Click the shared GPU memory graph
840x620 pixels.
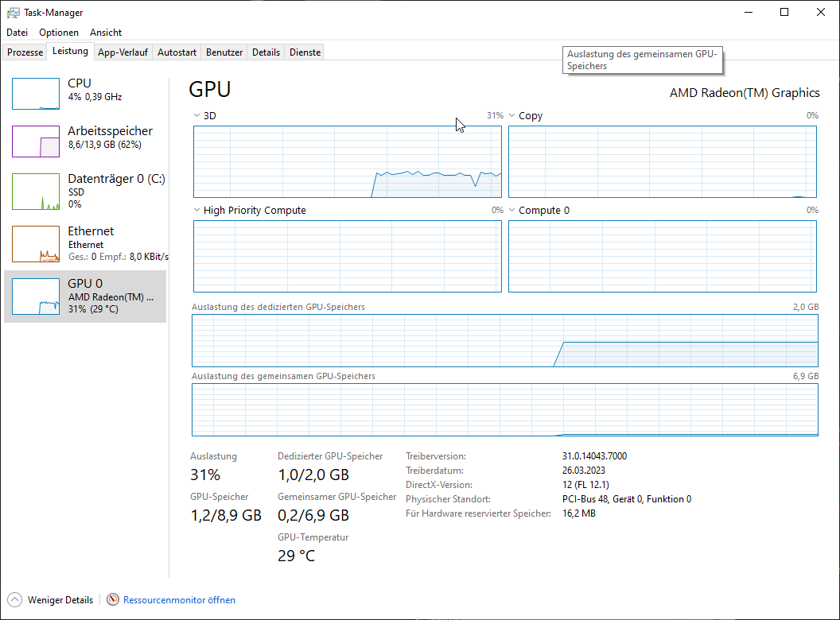(505, 409)
